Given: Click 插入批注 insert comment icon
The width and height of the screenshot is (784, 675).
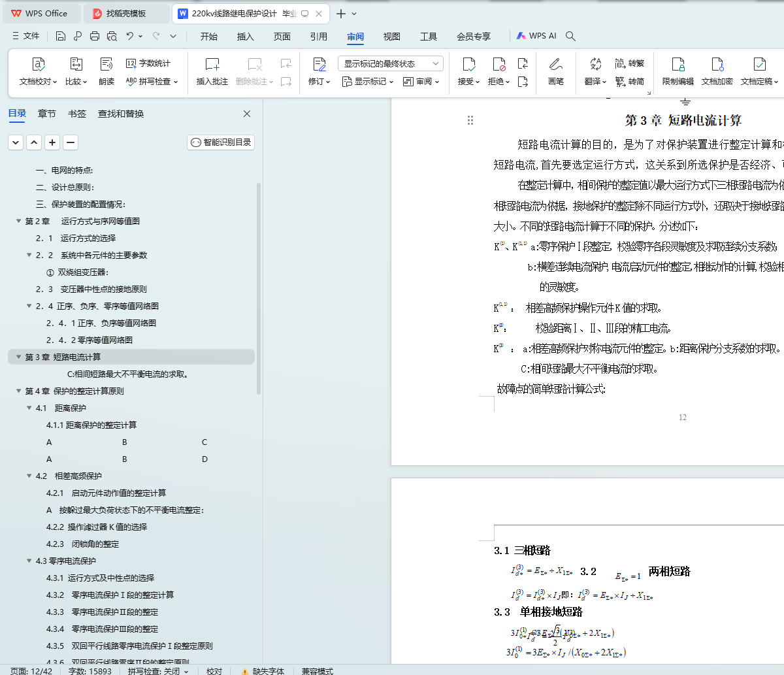Looking at the screenshot, I should pyautogui.click(x=212, y=64).
